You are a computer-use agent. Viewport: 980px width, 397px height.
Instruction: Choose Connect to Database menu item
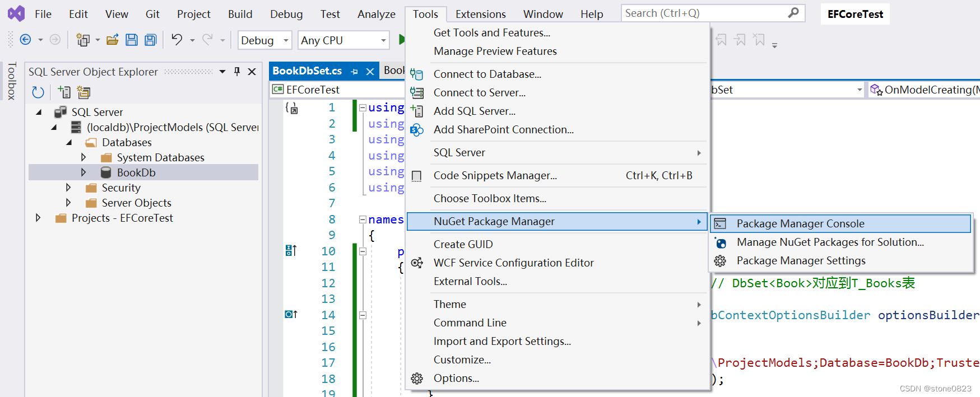pos(558,74)
